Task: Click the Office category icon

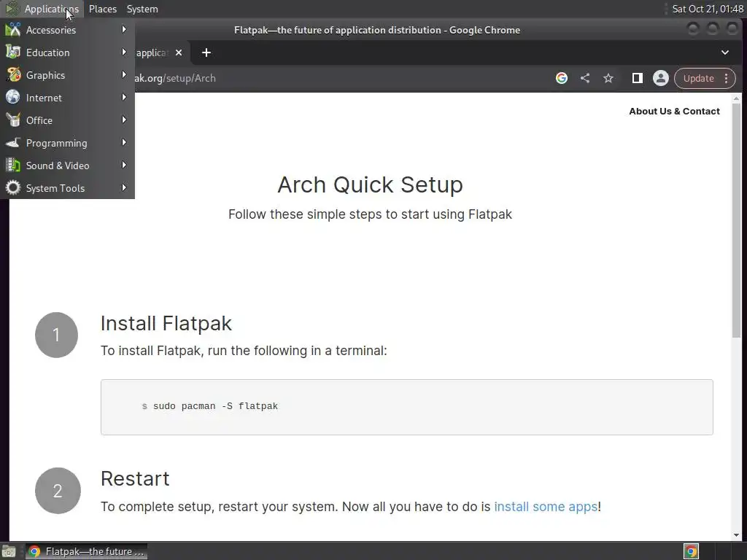Action: click(x=13, y=120)
